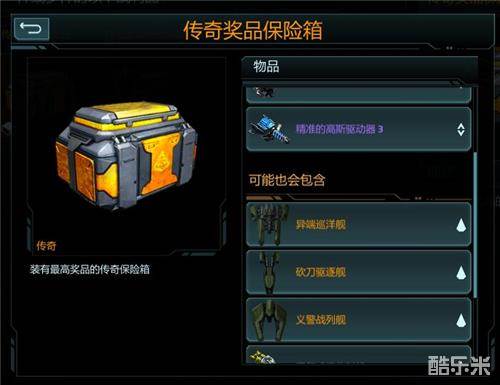The width and height of the screenshot is (500, 385).
Task: Click the 砍刀驱逐舰 ship icon
Action: coord(269,272)
